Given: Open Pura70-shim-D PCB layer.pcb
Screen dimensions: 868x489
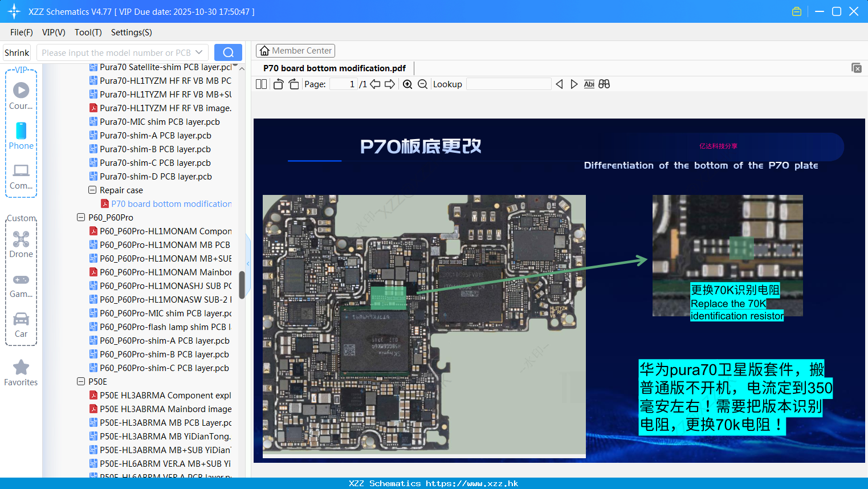Looking at the screenshot, I should pyautogui.click(x=150, y=177).
